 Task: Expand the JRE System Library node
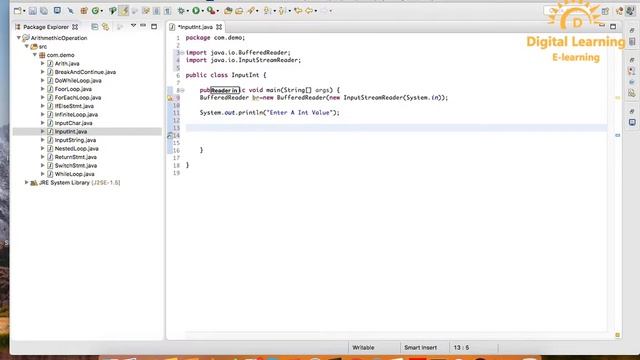coord(27,182)
